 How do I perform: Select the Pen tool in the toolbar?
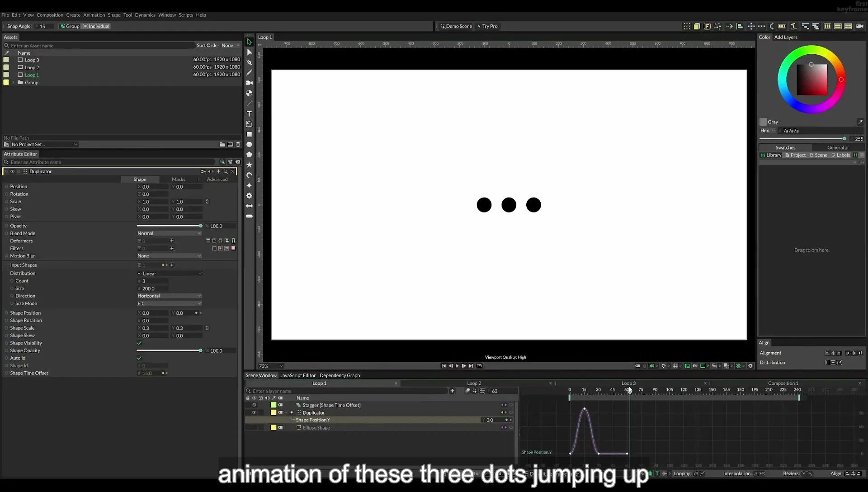point(249,62)
